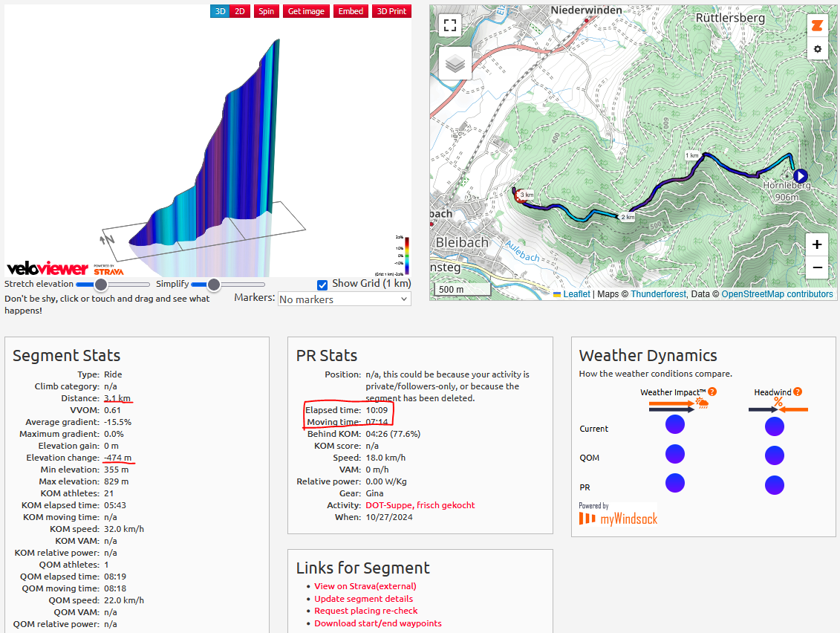Click the Weather Impact help icon
The image size is (840, 633).
point(712,392)
